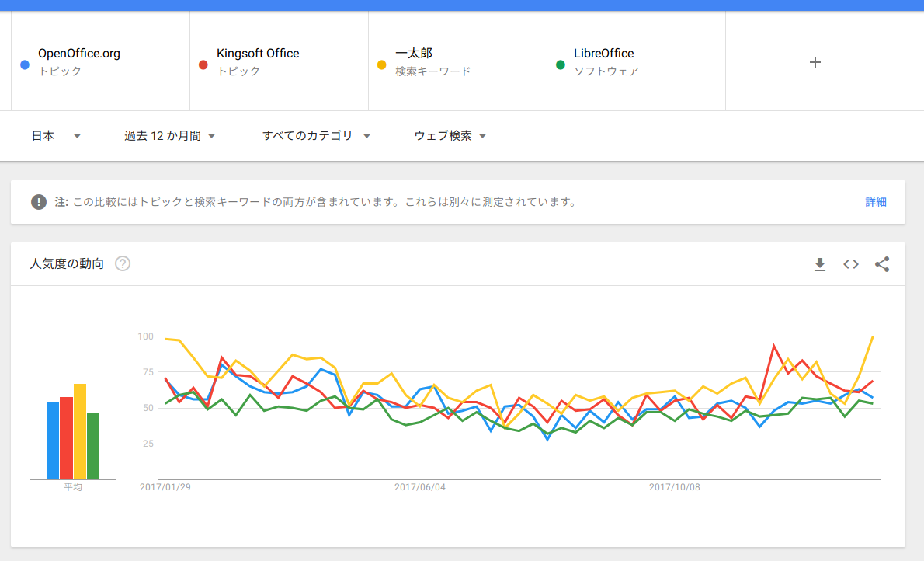Share the 人気度の動向 chart
The image size is (924, 561).
click(882, 264)
